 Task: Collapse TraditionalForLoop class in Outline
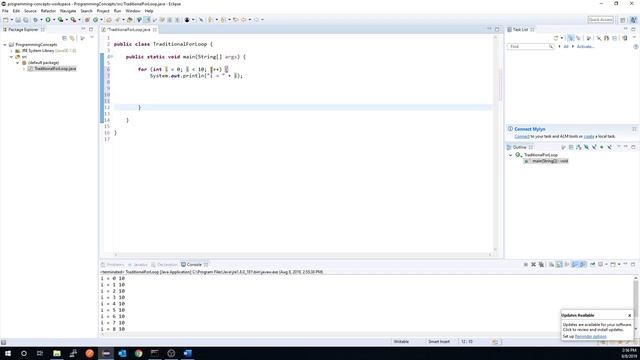click(x=510, y=155)
